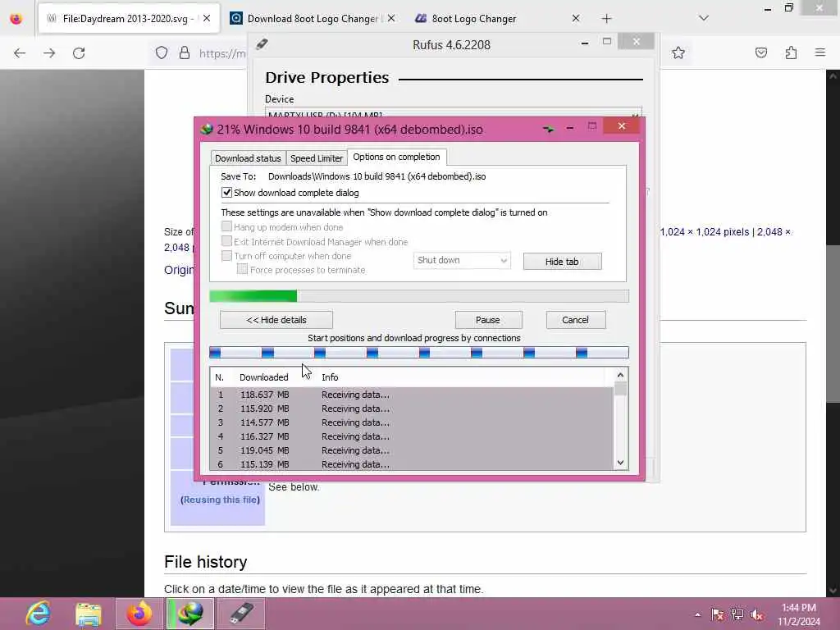840x630 pixels.
Task: Click connections list scroll up arrow
Action: click(x=620, y=375)
